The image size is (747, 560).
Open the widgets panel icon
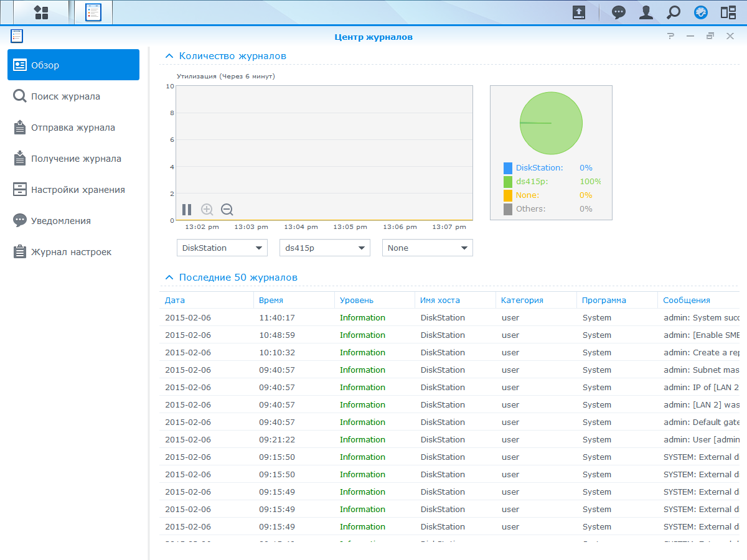pos(728,12)
